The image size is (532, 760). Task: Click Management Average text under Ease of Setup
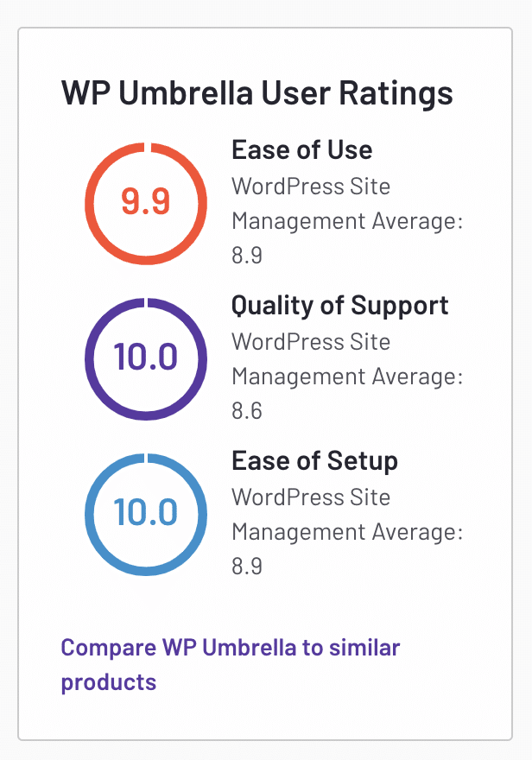(347, 533)
